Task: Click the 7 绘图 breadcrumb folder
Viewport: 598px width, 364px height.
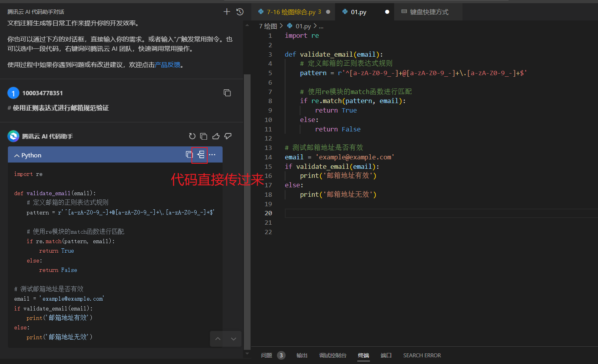Action: (268, 26)
